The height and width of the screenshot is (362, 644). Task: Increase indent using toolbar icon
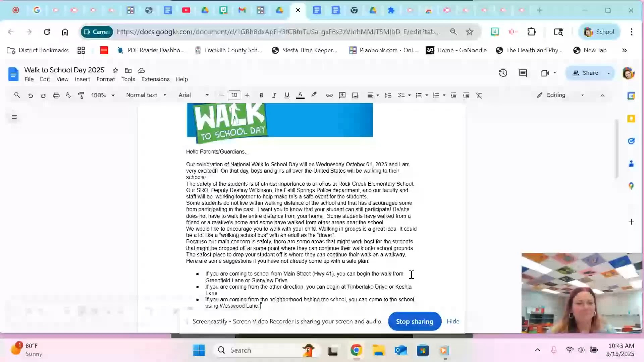466,96
